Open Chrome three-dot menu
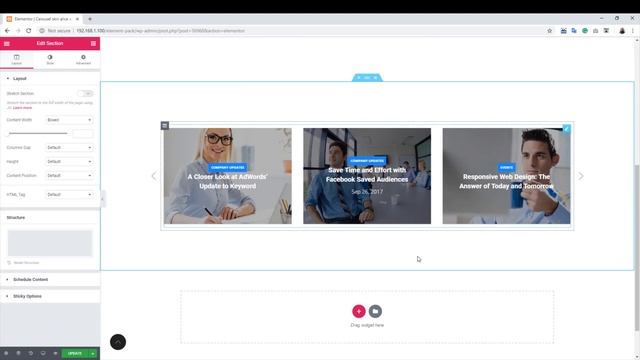 [633, 31]
